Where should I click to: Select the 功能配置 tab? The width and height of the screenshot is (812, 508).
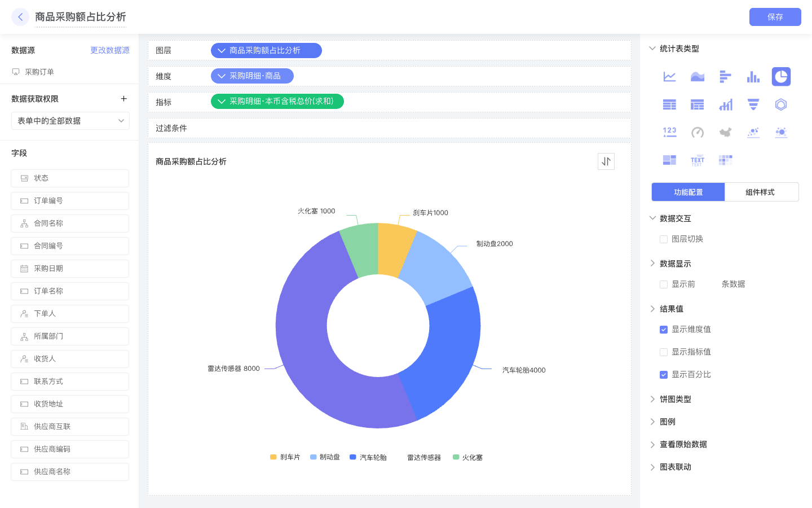(688, 192)
